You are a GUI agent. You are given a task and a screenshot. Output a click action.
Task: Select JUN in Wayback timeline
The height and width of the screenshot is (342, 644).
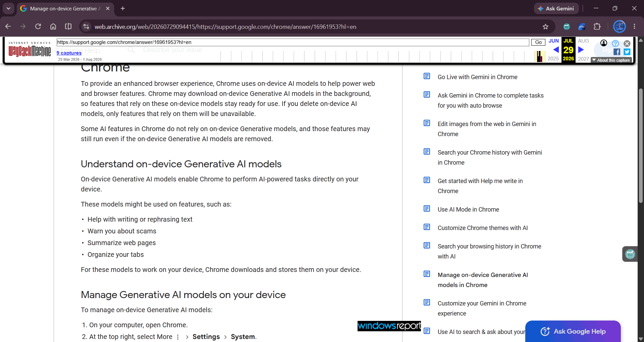[x=554, y=41]
